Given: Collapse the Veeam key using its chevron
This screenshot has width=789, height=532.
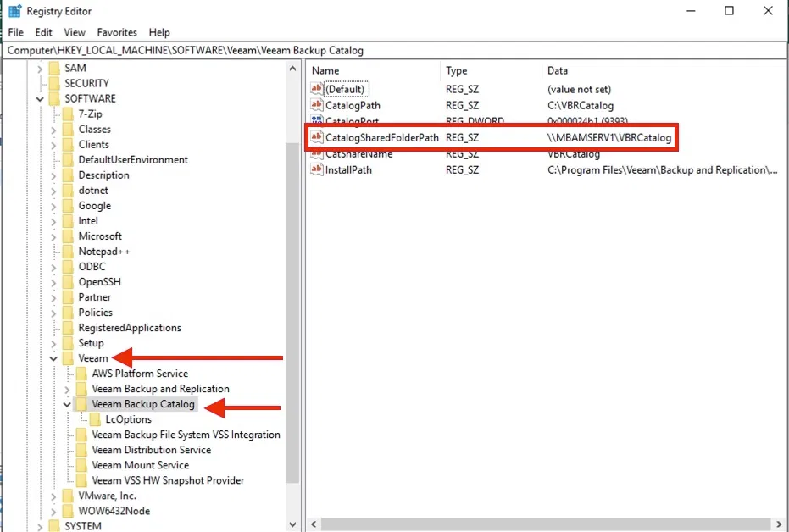Looking at the screenshot, I should 54,359.
